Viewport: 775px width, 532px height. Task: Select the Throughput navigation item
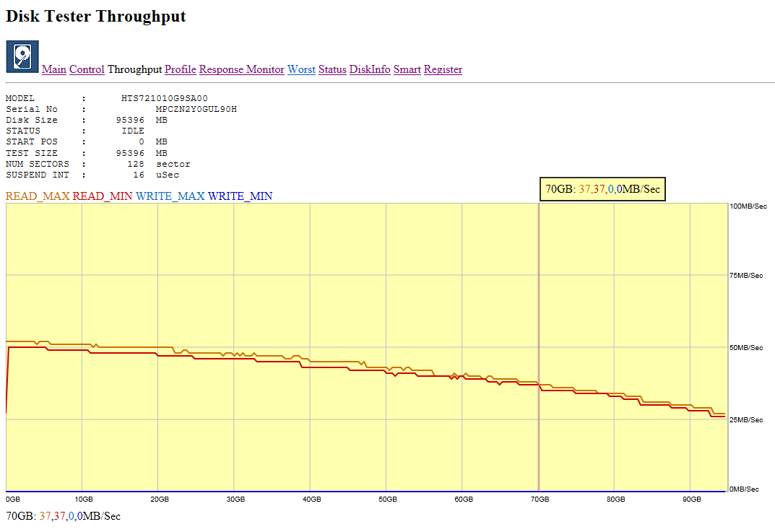tap(134, 69)
